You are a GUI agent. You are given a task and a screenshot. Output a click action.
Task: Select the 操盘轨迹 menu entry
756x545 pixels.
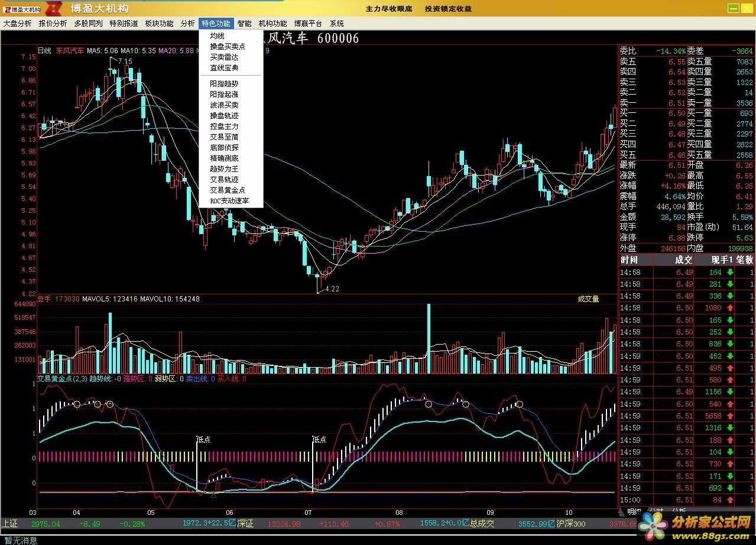231,116
